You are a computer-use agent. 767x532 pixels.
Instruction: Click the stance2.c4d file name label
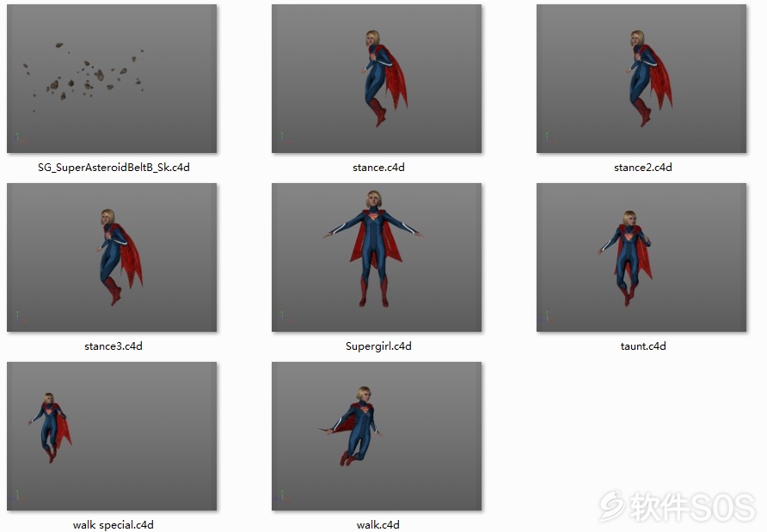tap(643, 168)
